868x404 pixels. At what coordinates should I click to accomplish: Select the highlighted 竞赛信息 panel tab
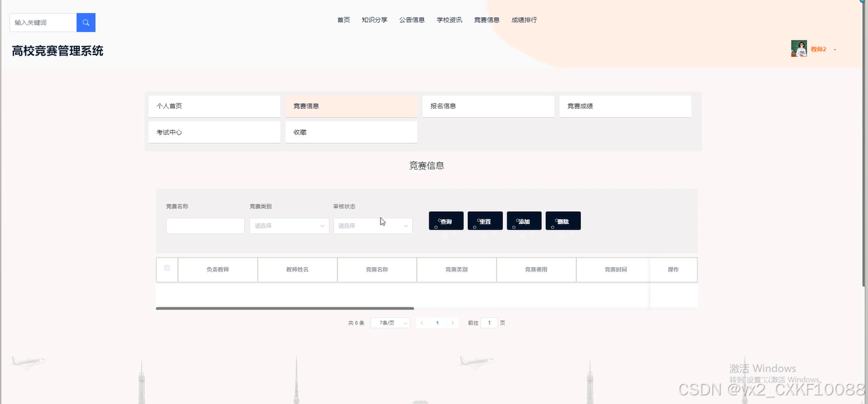pyautogui.click(x=351, y=106)
